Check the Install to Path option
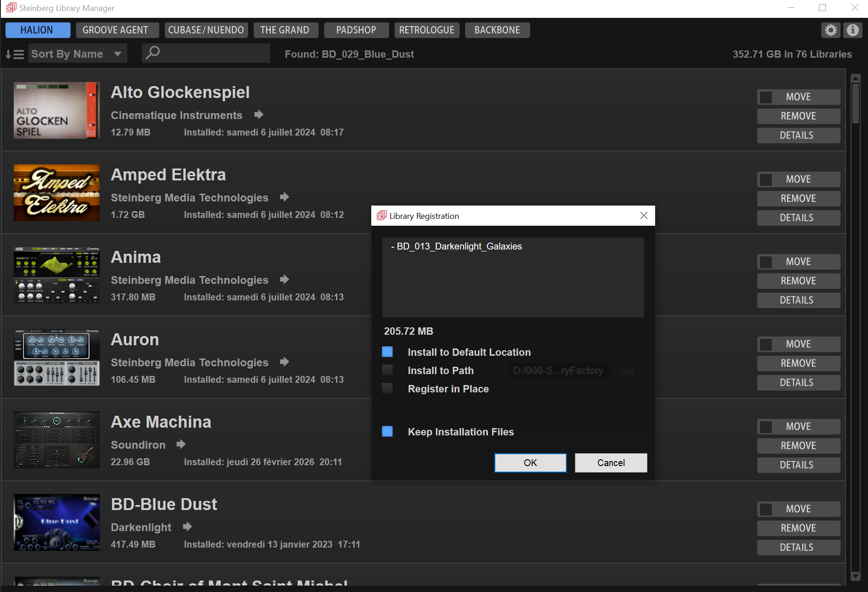The image size is (868, 592). tap(387, 370)
